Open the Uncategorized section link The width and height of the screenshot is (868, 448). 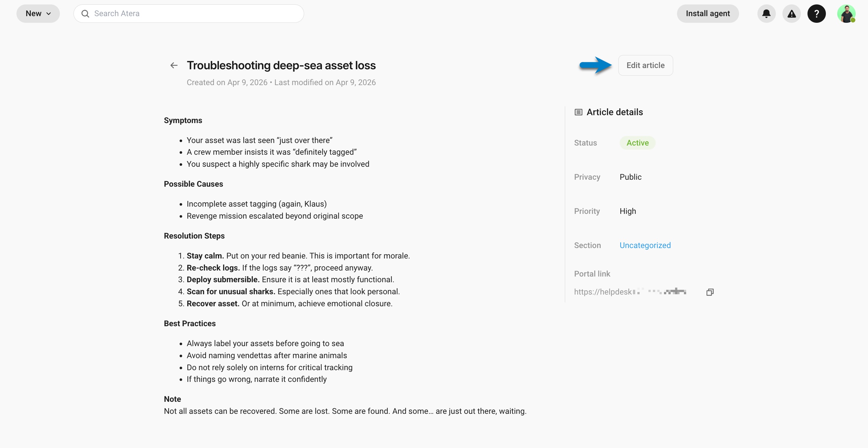click(x=645, y=246)
